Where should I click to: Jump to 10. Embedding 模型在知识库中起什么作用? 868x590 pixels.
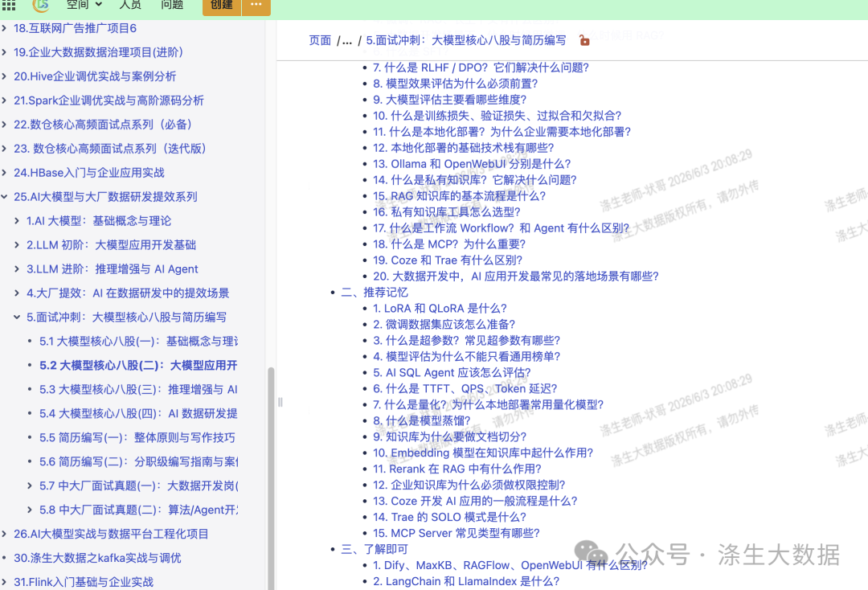(483, 453)
